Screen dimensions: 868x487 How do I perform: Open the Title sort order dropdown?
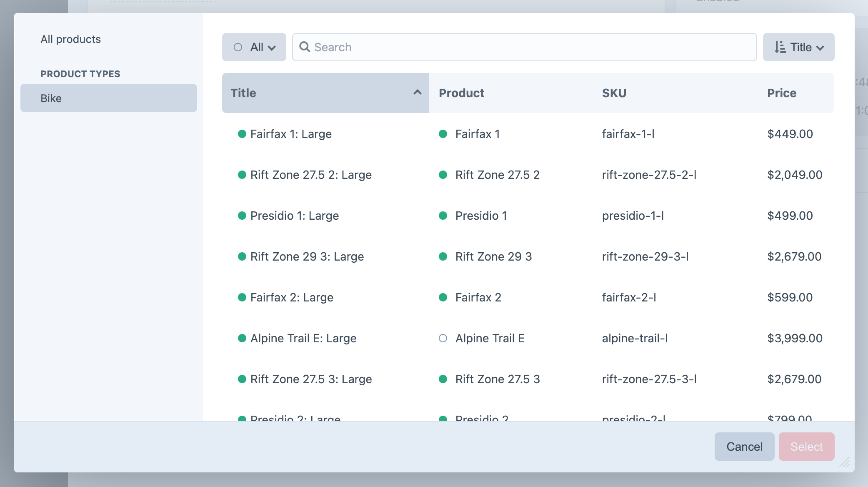point(798,47)
